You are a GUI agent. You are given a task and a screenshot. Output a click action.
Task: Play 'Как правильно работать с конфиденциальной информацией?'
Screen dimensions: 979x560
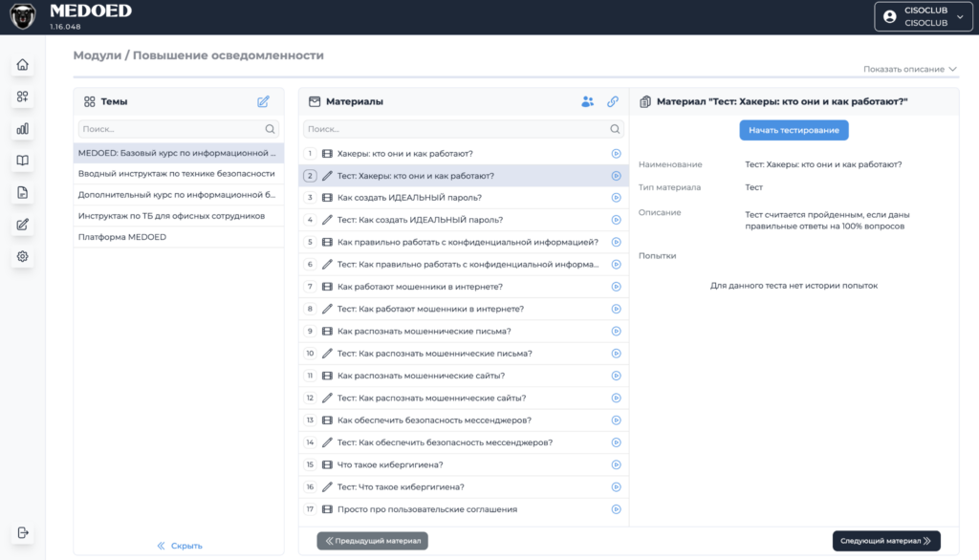click(x=617, y=242)
